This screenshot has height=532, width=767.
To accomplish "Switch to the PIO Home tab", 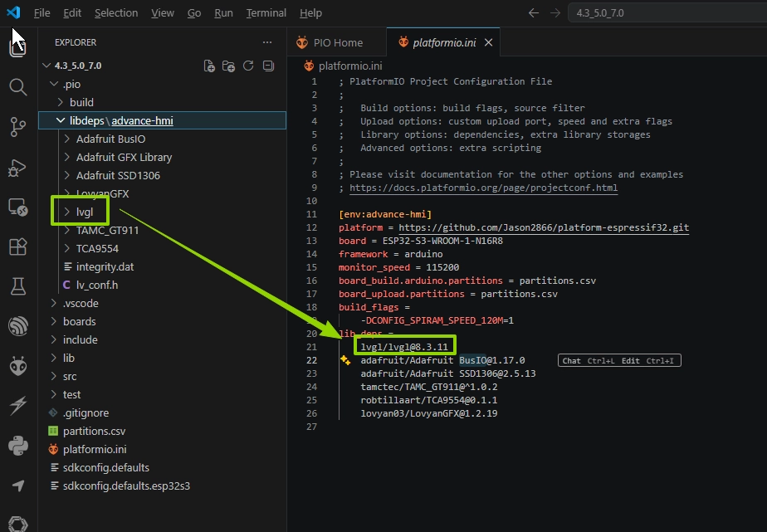I will pos(336,42).
